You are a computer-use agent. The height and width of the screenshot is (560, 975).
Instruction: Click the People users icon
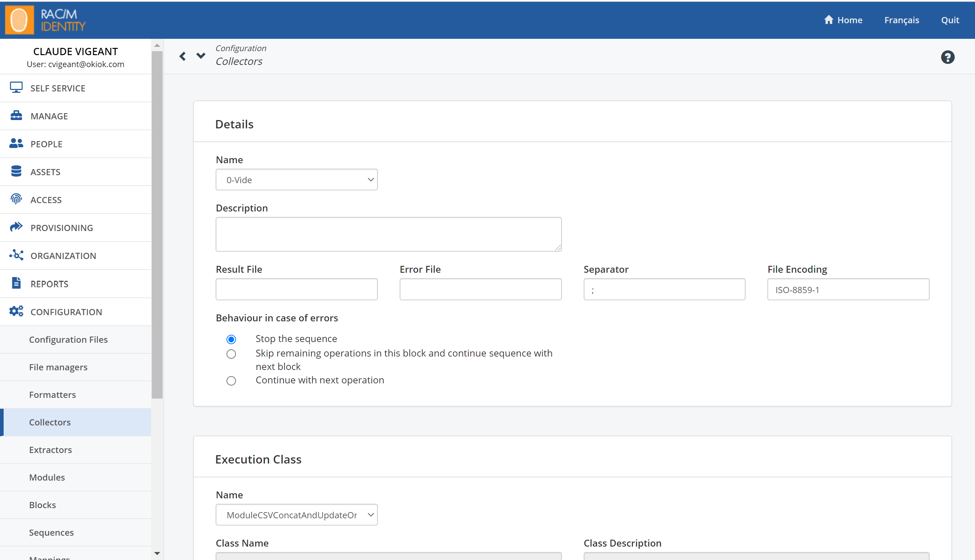point(16,144)
